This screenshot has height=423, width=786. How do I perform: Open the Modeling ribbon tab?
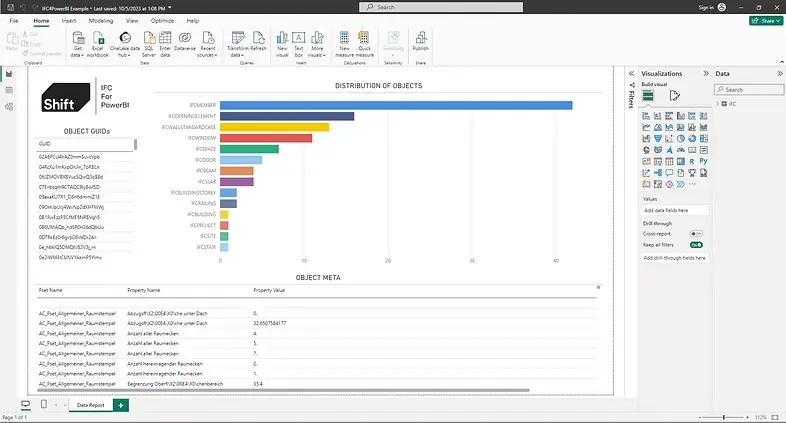101,20
